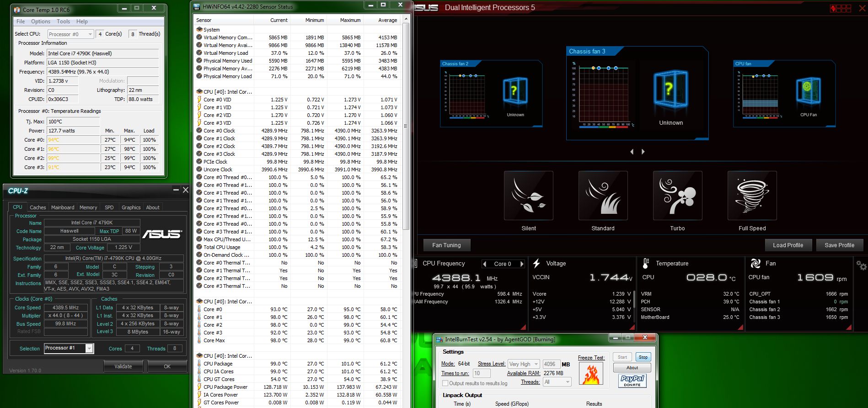Select the Standard fan mode icon
868x408 pixels.
coord(603,196)
